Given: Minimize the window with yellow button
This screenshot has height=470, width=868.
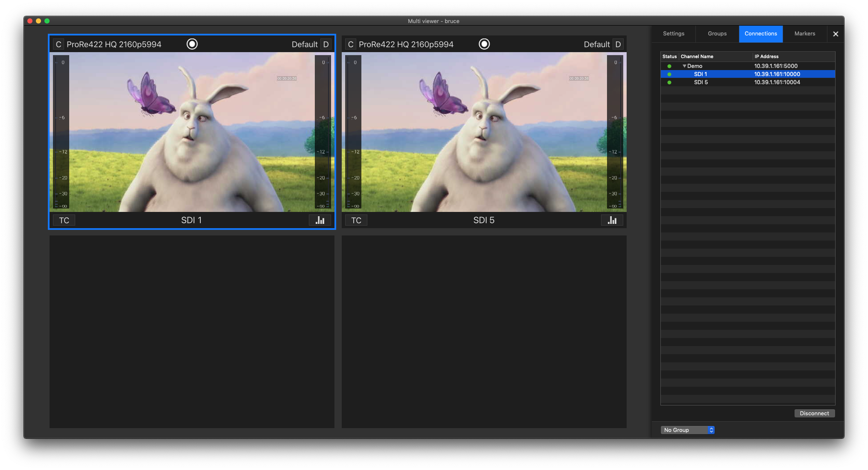Looking at the screenshot, I should coord(38,21).
